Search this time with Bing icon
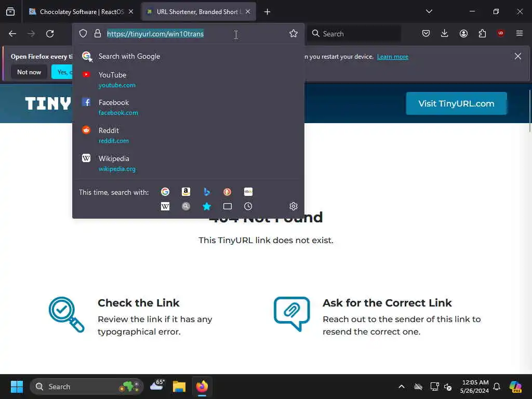 [x=207, y=192]
